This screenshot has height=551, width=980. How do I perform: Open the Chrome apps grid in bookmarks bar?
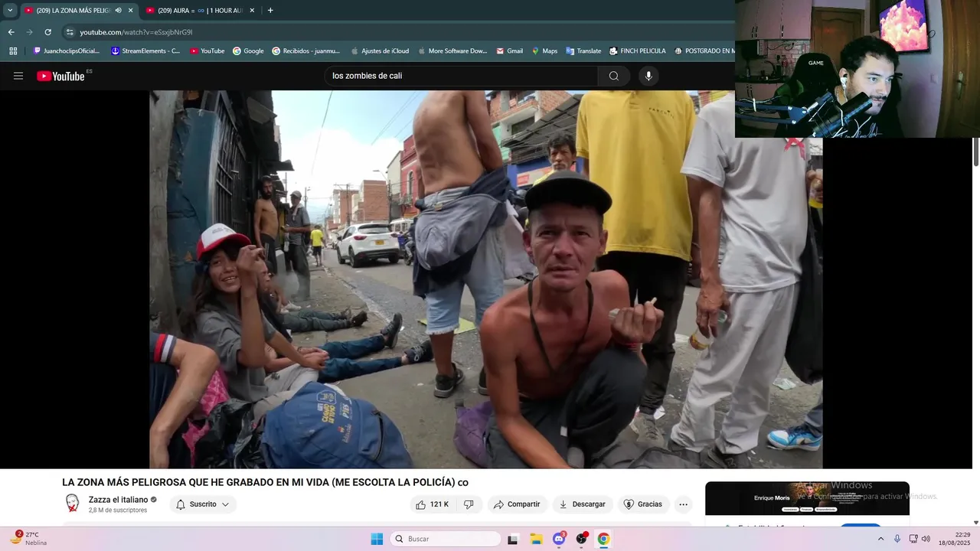click(x=13, y=51)
